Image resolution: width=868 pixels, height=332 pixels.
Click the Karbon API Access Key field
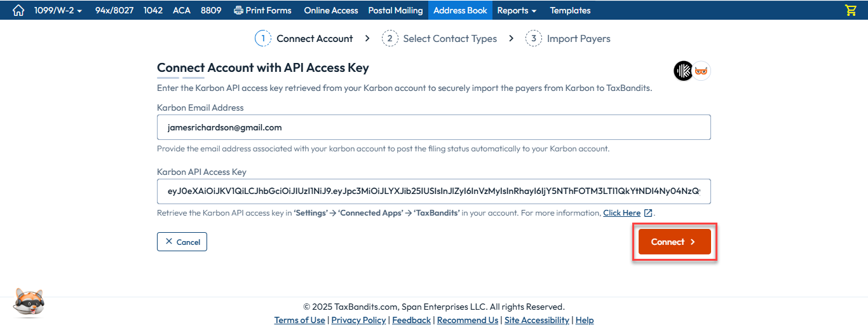(x=433, y=191)
